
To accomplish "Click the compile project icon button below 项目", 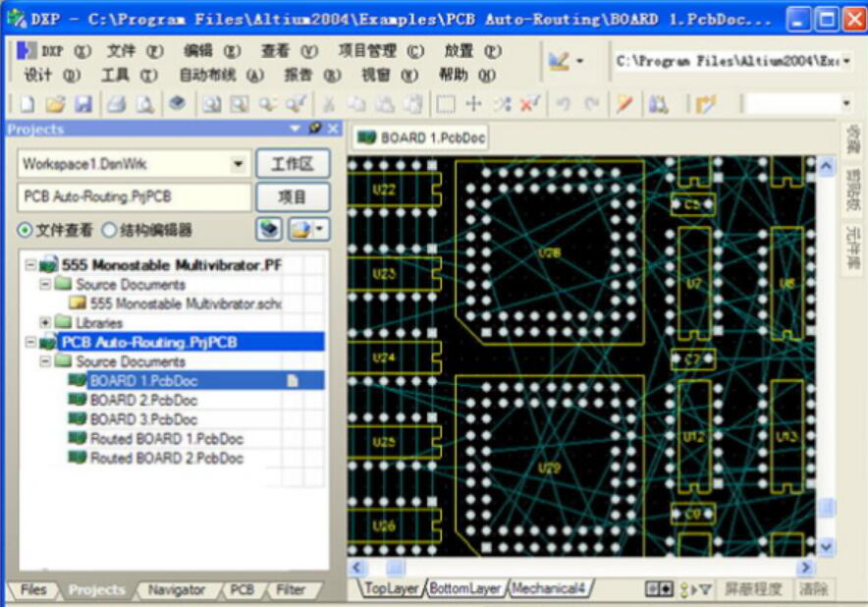I will (269, 229).
